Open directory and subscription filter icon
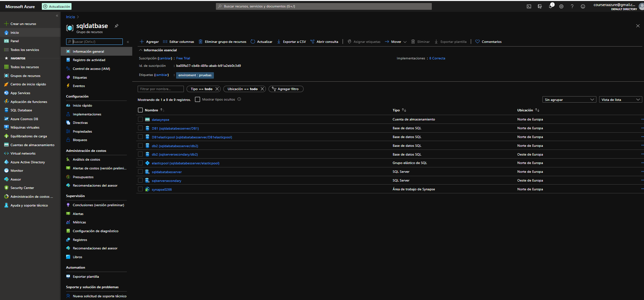The height and width of the screenshot is (300, 644). pos(540,6)
